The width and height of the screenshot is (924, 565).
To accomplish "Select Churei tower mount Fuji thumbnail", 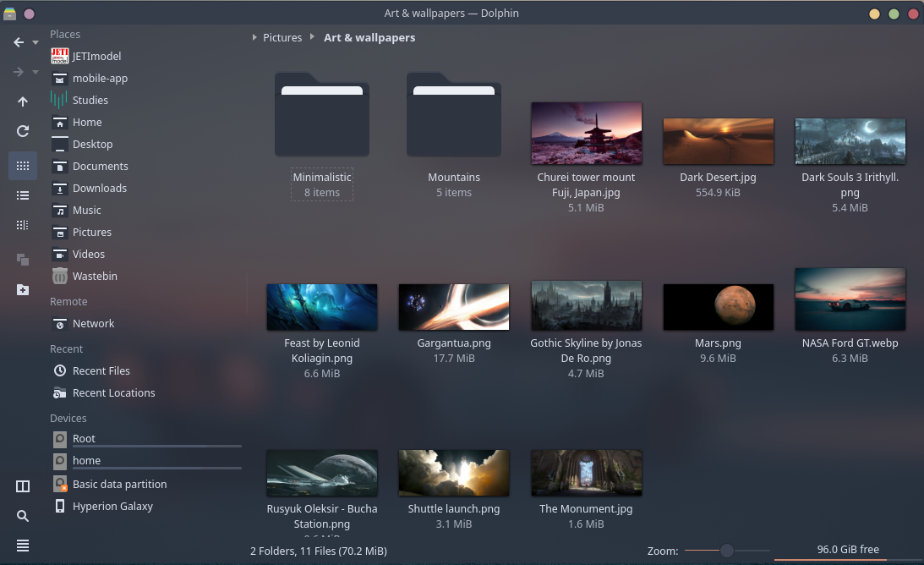I will pyautogui.click(x=587, y=134).
